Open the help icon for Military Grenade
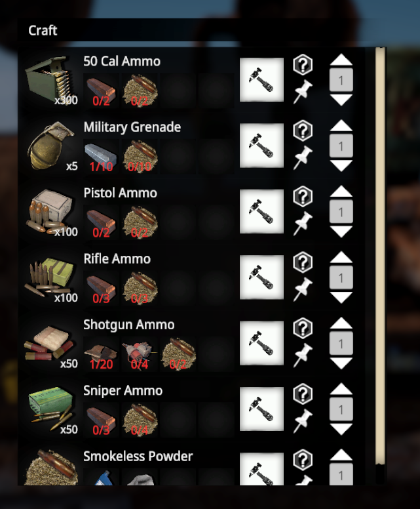Image resolution: width=420 pixels, height=509 pixels. pos(303,131)
